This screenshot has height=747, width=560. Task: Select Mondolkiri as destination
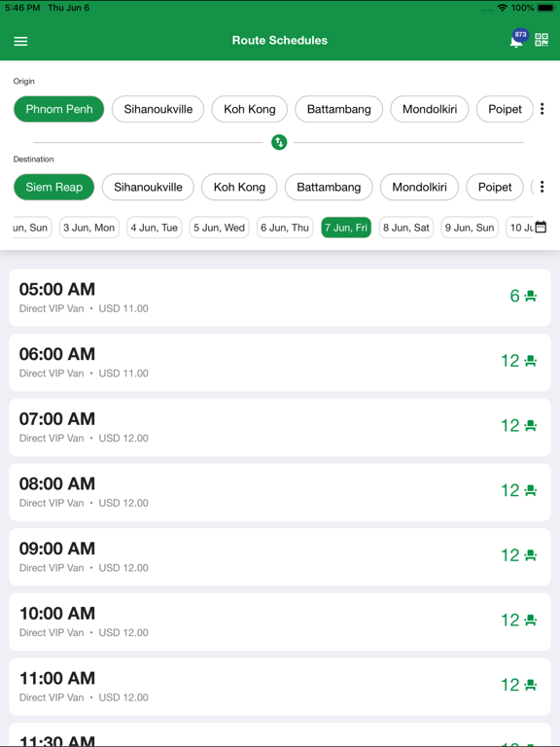pyautogui.click(x=420, y=187)
